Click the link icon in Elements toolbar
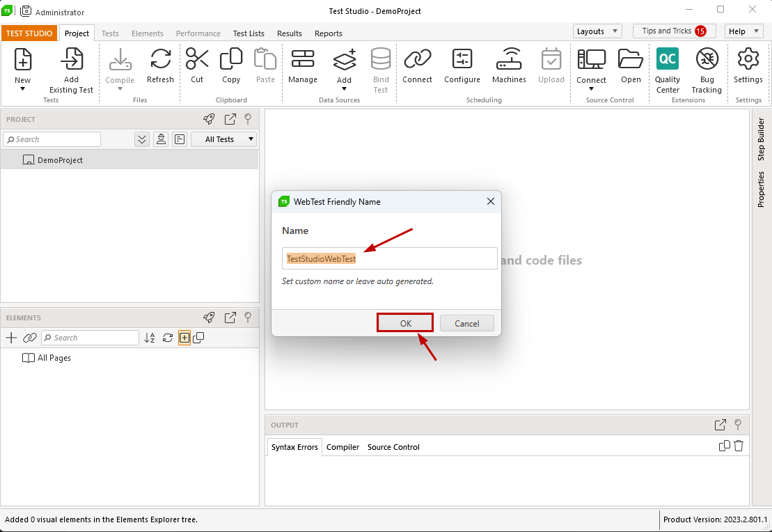The image size is (772, 532). click(x=30, y=338)
